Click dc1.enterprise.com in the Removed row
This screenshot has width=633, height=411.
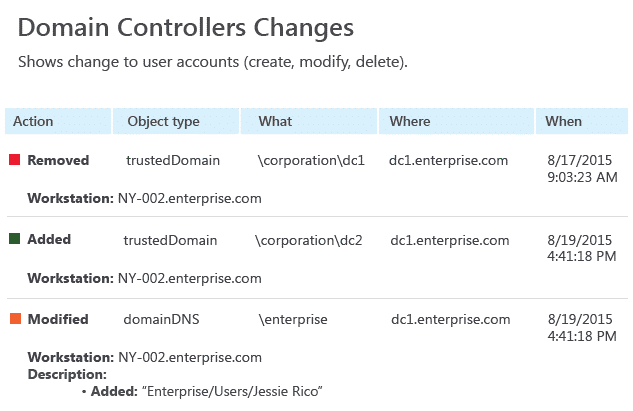449,161
